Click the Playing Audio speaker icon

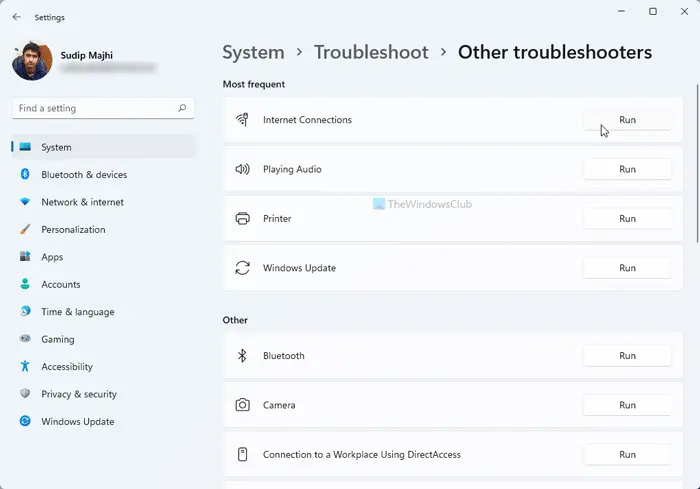click(x=242, y=169)
